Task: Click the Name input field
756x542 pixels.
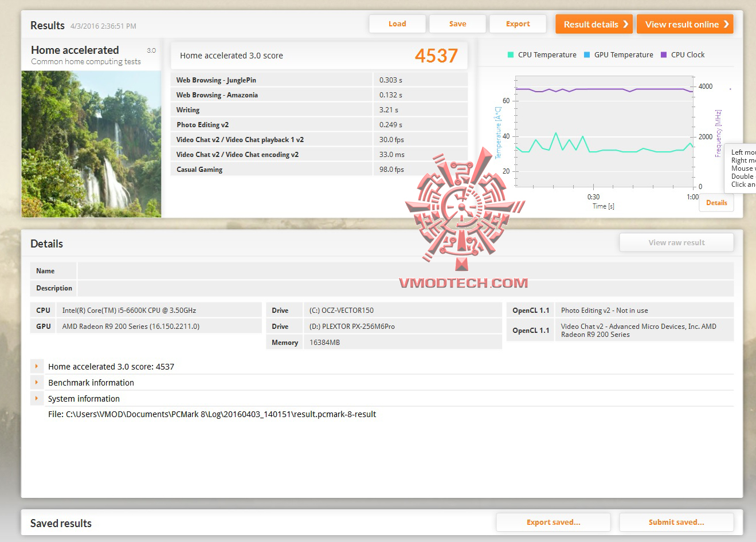Action: click(405, 271)
